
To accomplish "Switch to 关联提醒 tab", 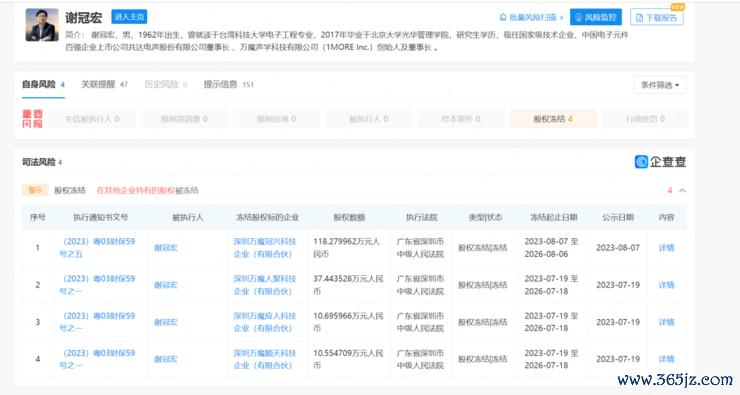I will click(x=104, y=84).
